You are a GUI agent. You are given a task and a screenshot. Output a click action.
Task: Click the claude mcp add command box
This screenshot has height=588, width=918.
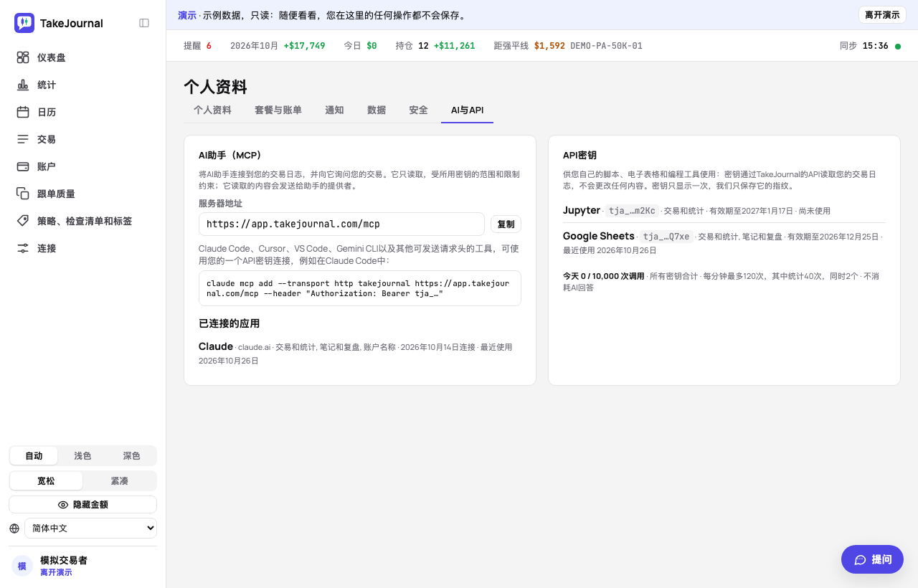pyautogui.click(x=360, y=288)
